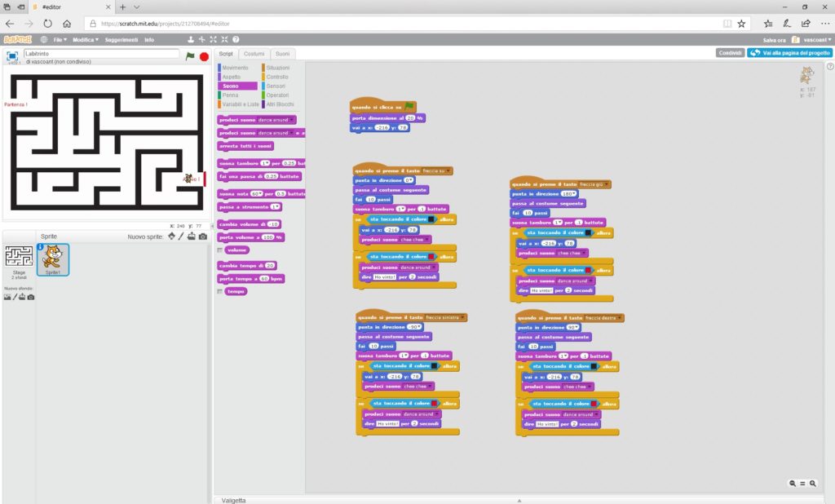Click the Block help question mark tool
The width and height of the screenshot is (835, 504).
point(236,39)
